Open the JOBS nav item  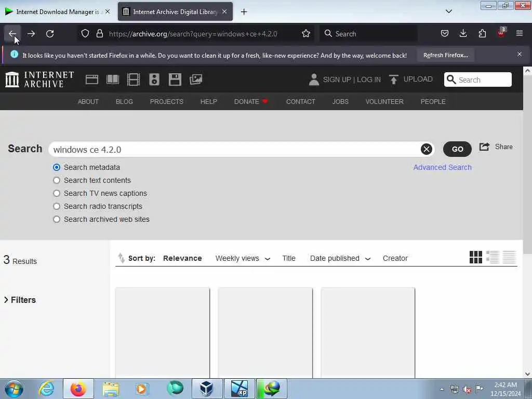coord(340,102)
